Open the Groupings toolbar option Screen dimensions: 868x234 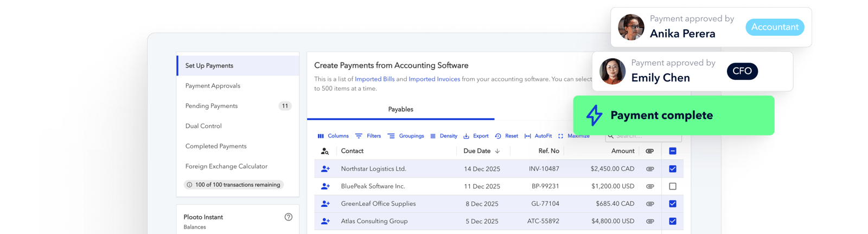click(x=406, y=136)
